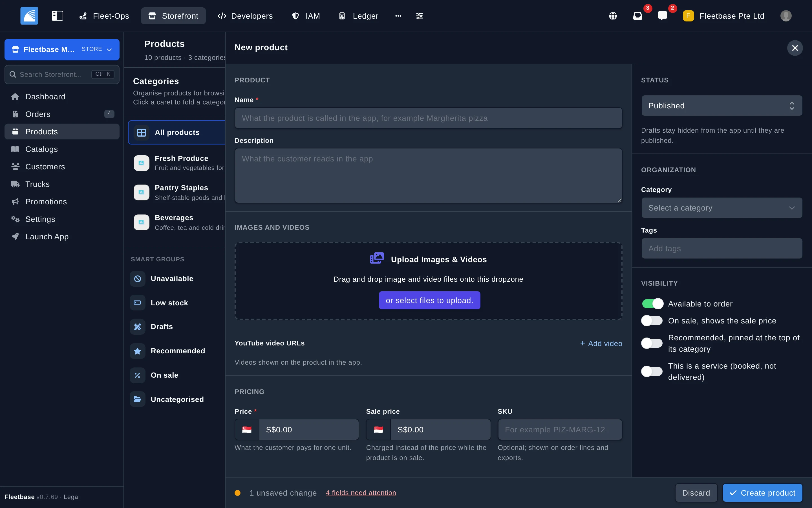812x508 pixels.
Task: Close the New product panel
Action: (x=795, y=48)
